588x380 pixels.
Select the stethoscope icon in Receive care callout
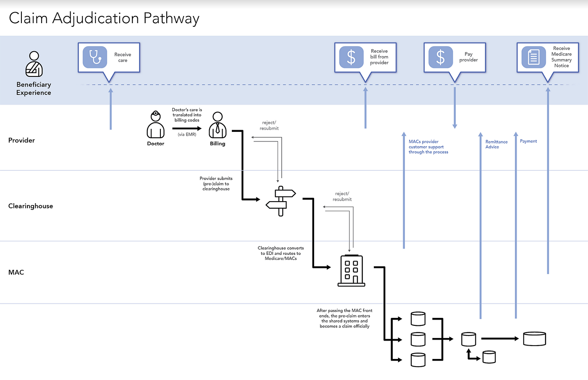pos(94,57)
